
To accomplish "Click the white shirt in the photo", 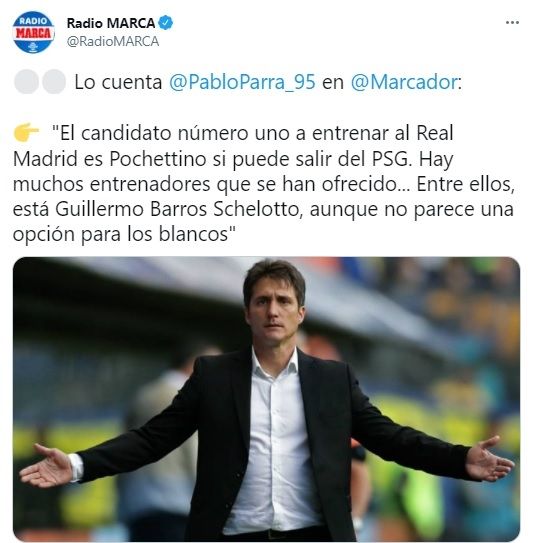I will coord(275,443).
